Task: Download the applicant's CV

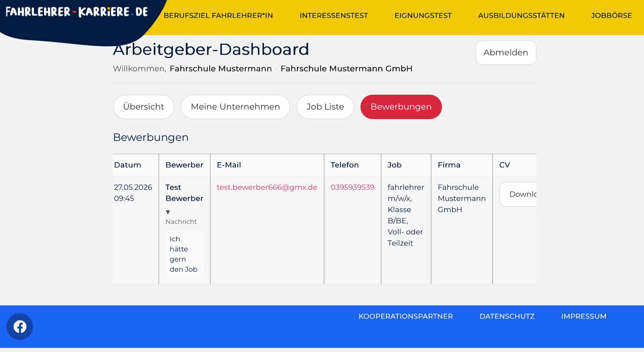Action: point(518,194)
